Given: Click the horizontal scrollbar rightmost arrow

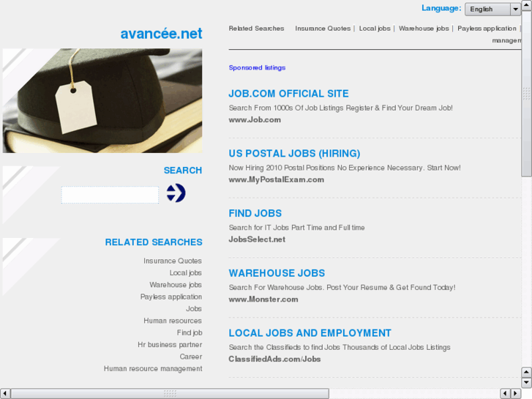Looking at the screenshot, I should [x=515, y=393].
